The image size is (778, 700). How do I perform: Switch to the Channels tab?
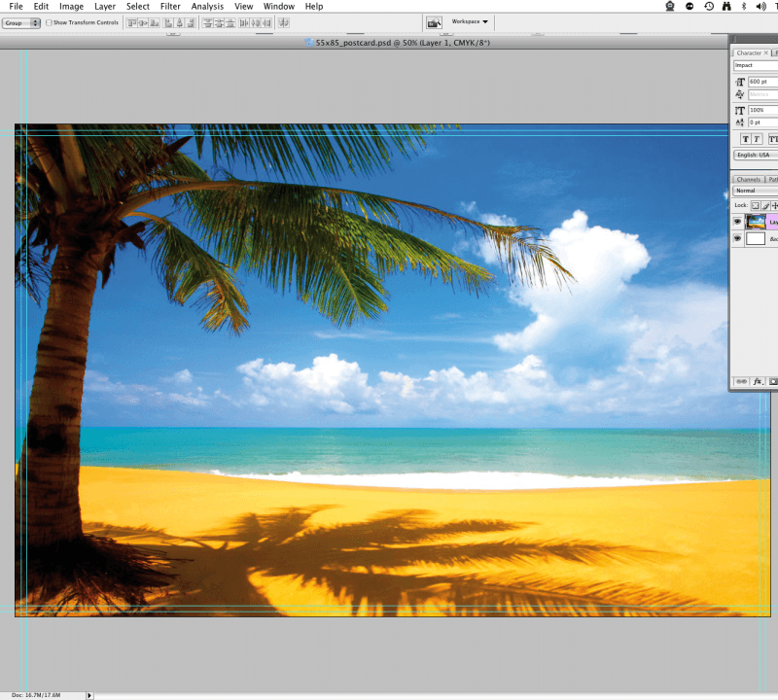coord(748,179)
